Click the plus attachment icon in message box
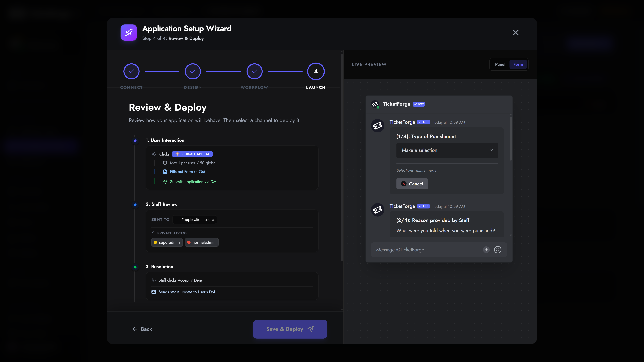Image resolution: width=644 pixels, height=362 pixels. [486, 250]
